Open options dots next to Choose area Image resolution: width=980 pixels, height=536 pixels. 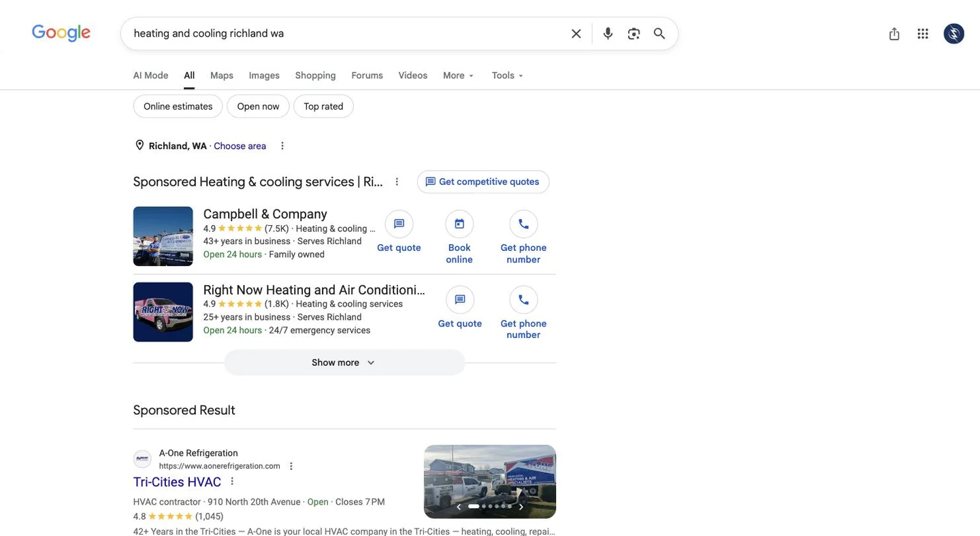coord(282,146)
